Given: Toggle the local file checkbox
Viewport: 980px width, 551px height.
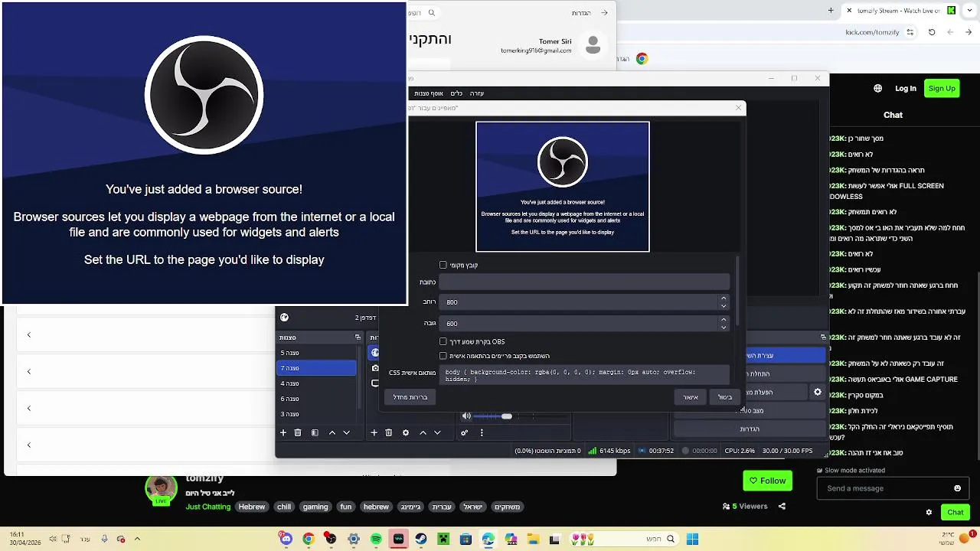Looking at the screenshot, I should coord(443,265).
